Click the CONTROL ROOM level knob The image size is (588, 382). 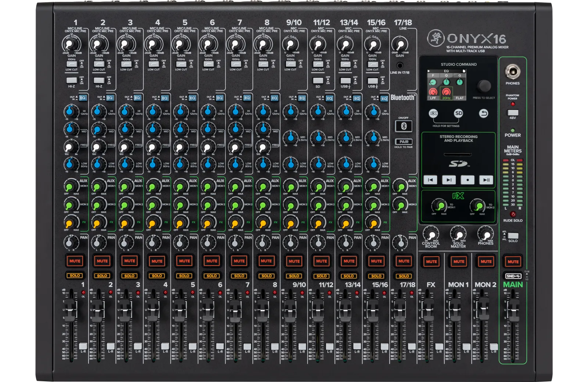coord(431,234)
